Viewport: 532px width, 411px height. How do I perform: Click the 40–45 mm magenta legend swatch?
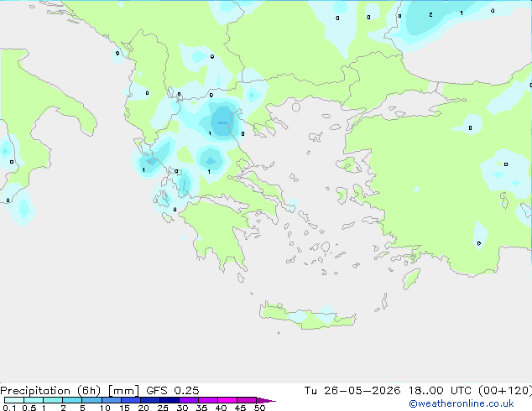pos(227,400)
